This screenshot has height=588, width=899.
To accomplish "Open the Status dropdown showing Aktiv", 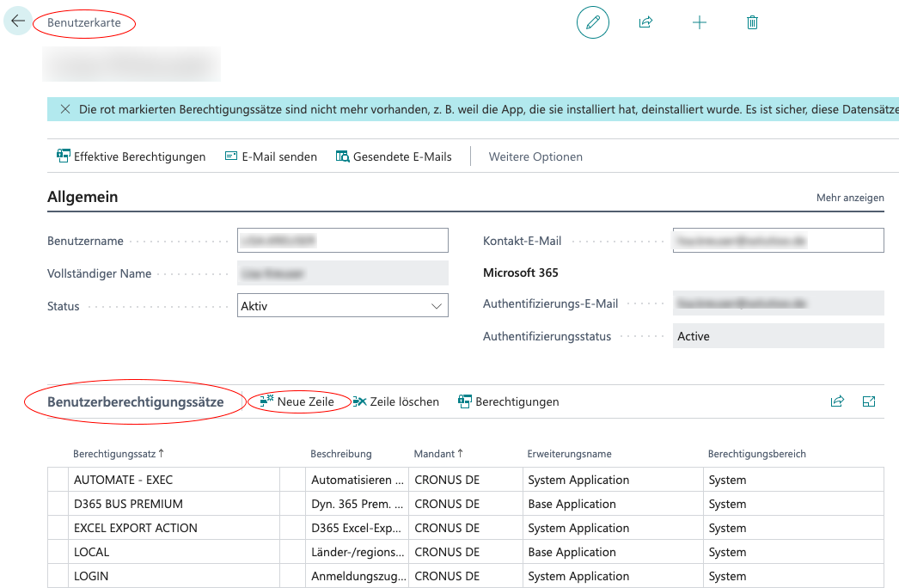I will pos(343,306).
